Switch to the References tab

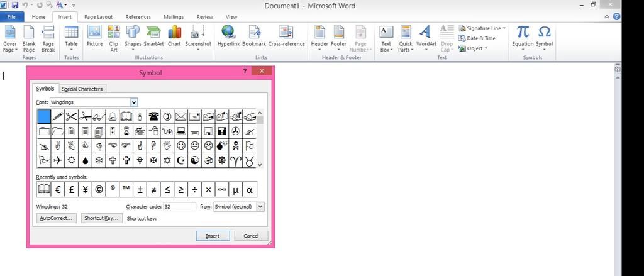(138, 17)
